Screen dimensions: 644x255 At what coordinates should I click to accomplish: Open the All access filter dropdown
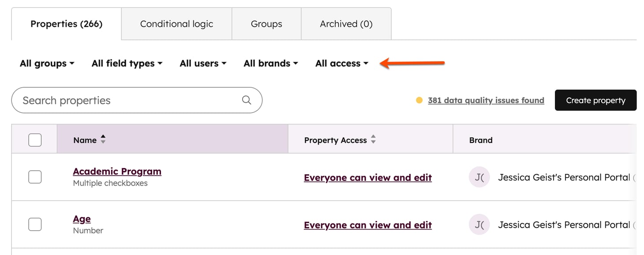click(342, 64)
